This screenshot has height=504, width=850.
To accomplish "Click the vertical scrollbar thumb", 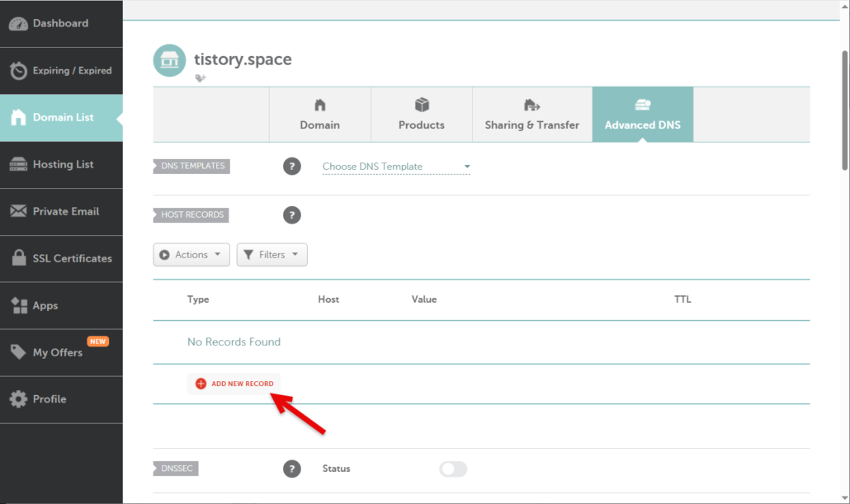I will (844, 111).
